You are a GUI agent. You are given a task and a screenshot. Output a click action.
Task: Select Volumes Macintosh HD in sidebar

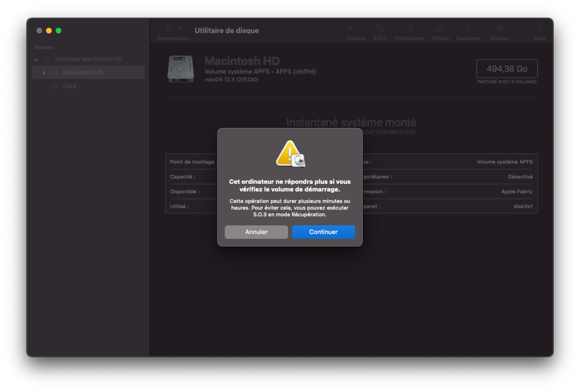[x=88, y=59]
